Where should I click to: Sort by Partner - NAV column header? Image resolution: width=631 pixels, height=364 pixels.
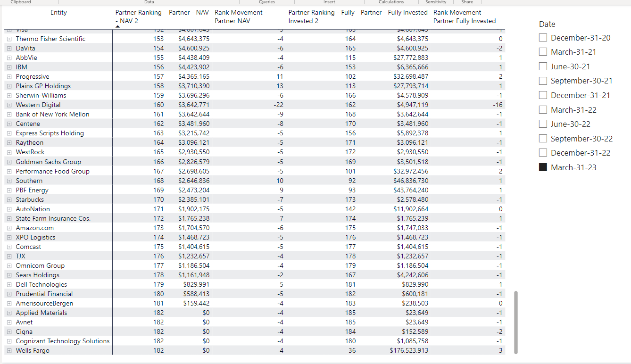point(189,12)
